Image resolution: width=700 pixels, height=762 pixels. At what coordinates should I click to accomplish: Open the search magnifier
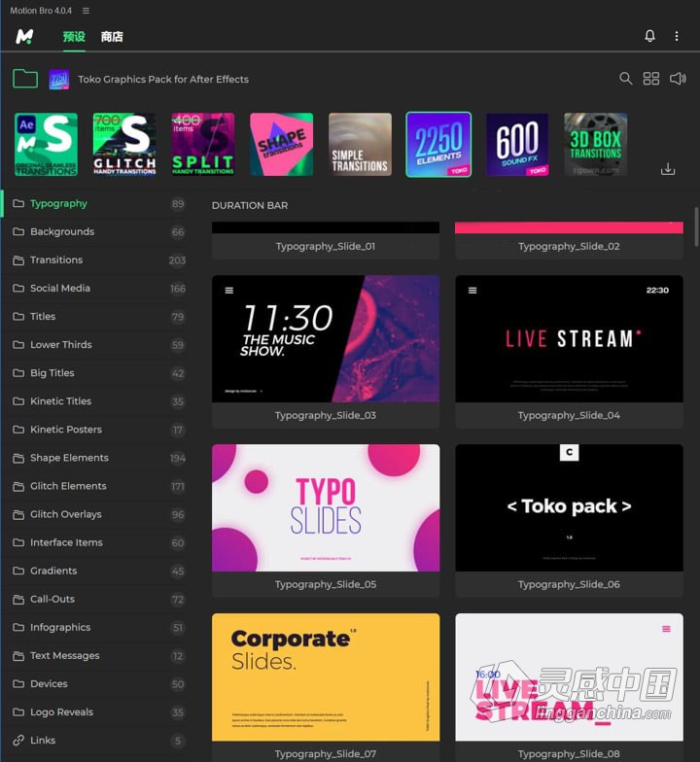pos(626,78)
